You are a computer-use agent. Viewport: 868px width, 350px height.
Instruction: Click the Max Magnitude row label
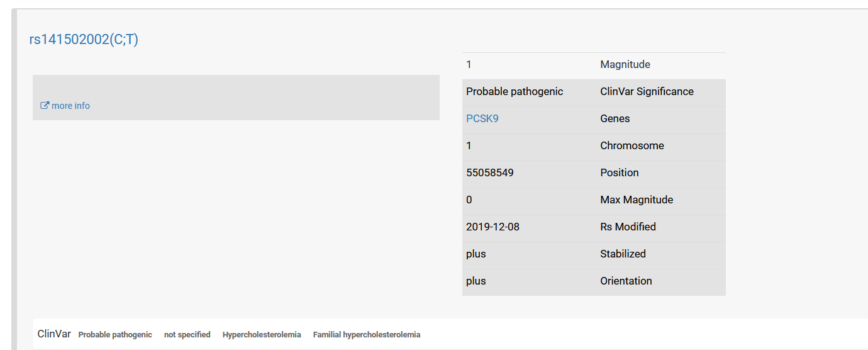tap(637, 200)
